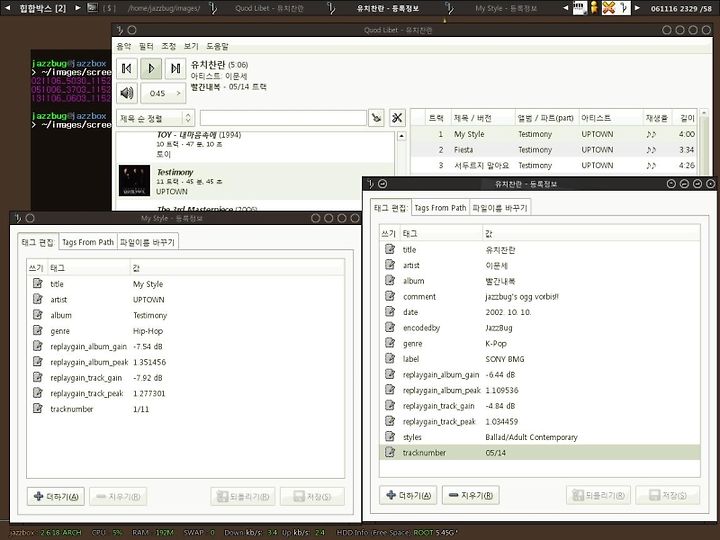The image size is (720, 540).
Task: Open the window menu icon of Quod Libet
Action: point(120,30)
